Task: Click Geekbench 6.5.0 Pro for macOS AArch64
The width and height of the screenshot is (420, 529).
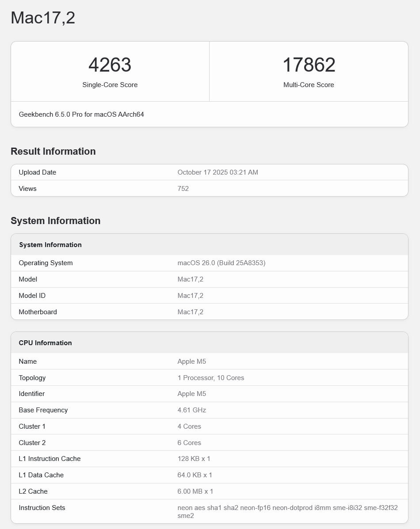Action: coord(81,114)
